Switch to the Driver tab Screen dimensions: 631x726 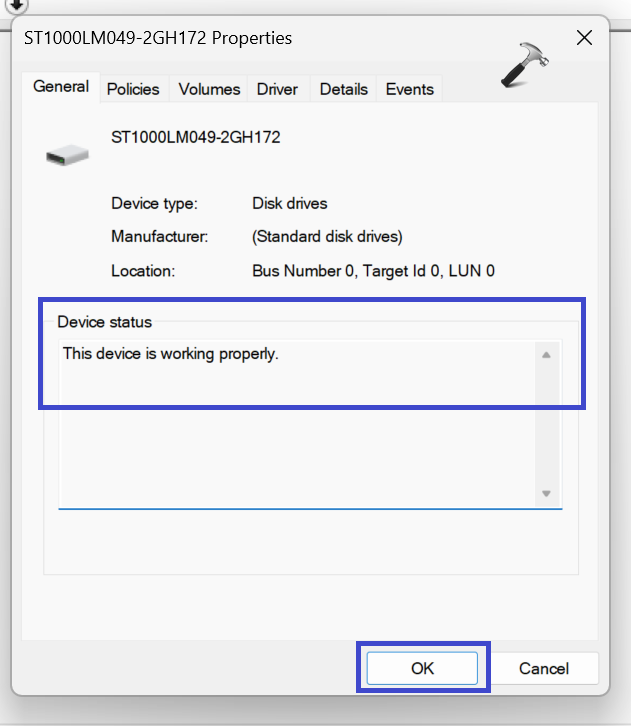pyautogui.click(x=277, y=89)
